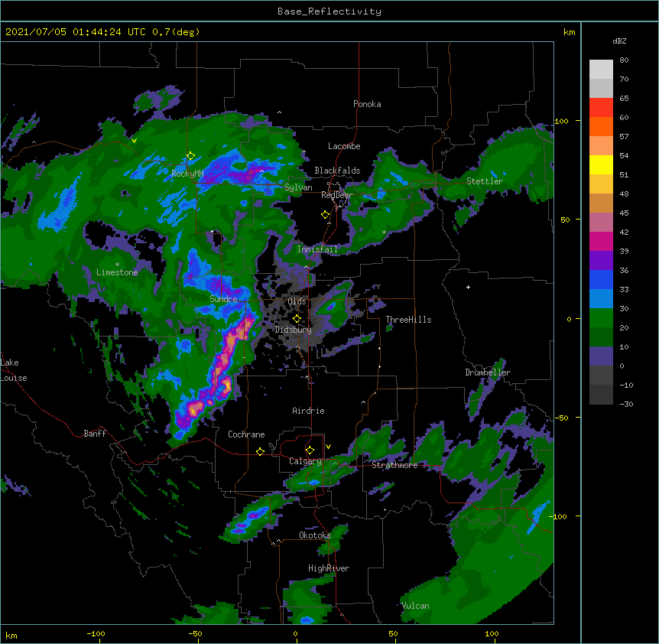Screen dimensions: 659x644
Task: Click the yellow diamond marker near RockyMH
Action: [x=191, y=156]
